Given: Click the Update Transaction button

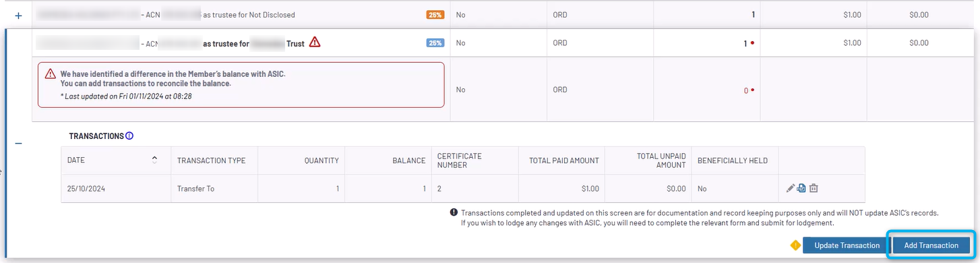Looking at the screenshot, I should (847, 245).
